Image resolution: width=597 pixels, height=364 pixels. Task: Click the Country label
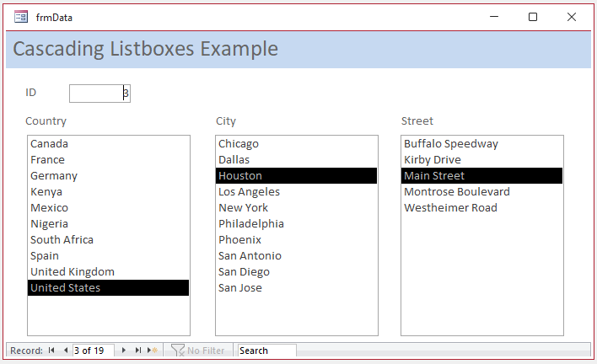[46, 121]
